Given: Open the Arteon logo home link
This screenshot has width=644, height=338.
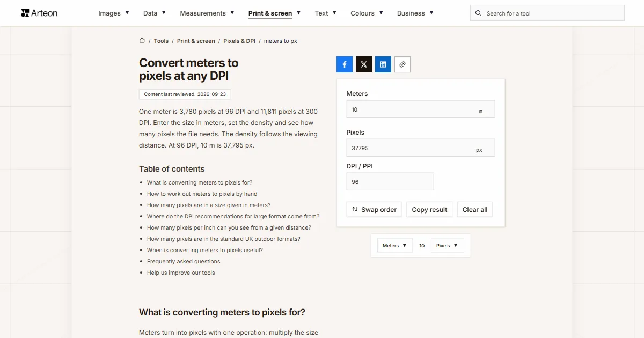Looking at the screenshot, I should [39, 13].
